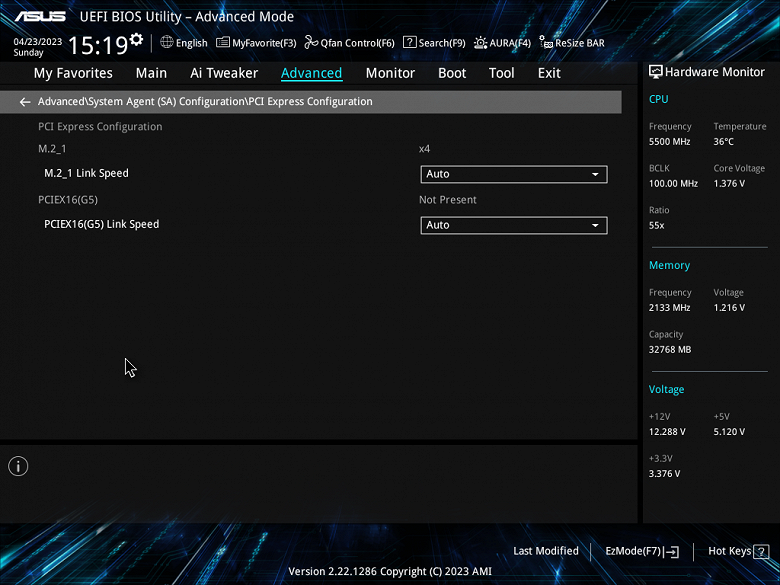Click the PCIEX16(G5) slot label

[68, 199]
